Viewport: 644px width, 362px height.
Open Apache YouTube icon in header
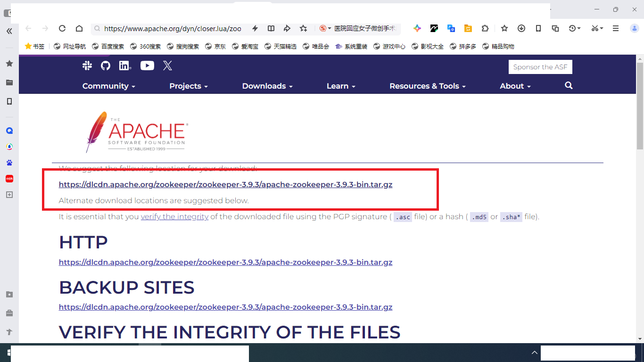click(147, 66)
